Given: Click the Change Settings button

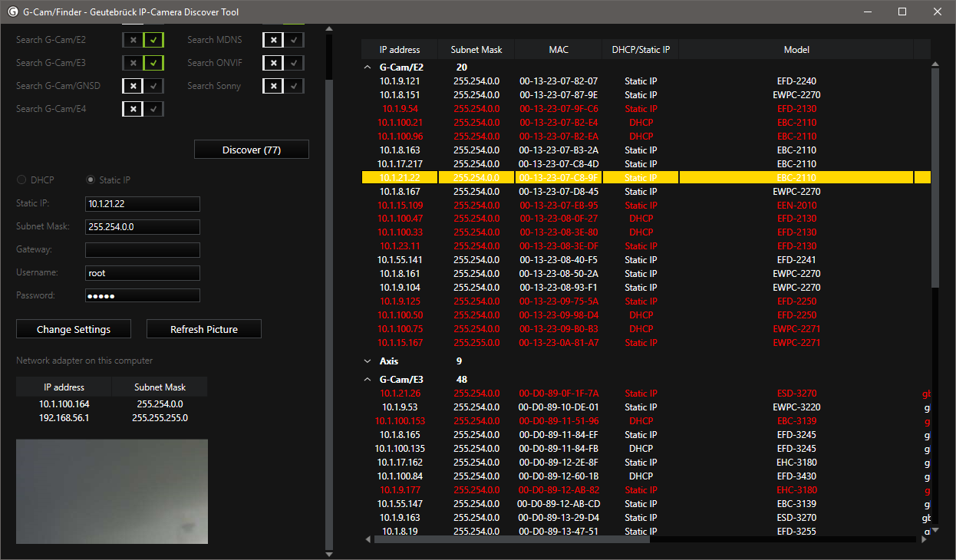Looking at the screenshot, I should 74,329.
